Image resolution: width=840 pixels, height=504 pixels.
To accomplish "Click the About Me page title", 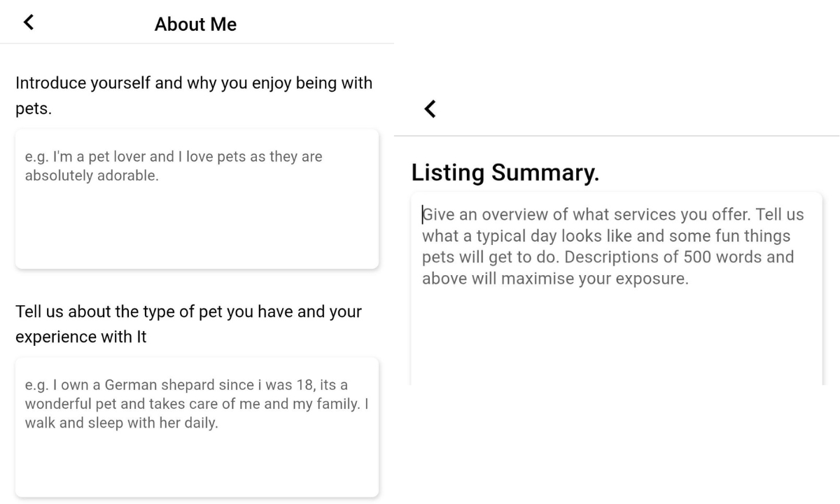I will point(196,24).
